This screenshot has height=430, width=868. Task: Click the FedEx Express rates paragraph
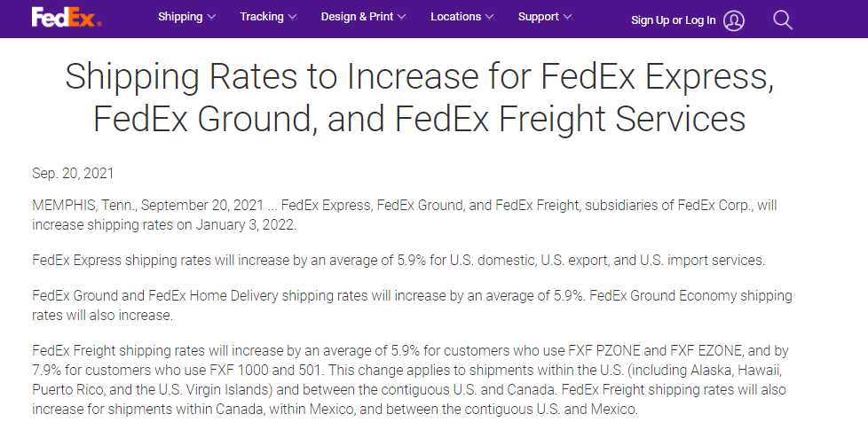(x=398, y=261)
